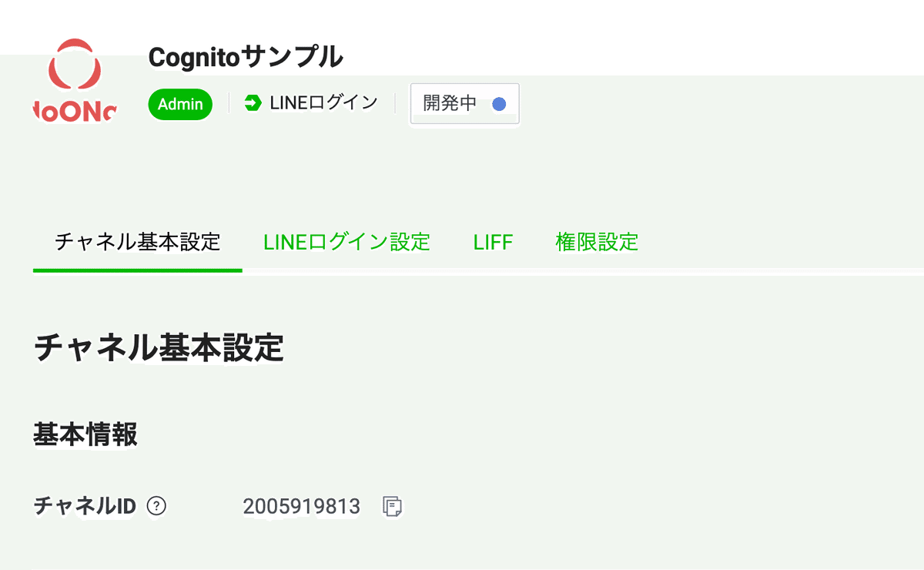
Task: Click the 基本情報 section heading
Action: [85, 434]
